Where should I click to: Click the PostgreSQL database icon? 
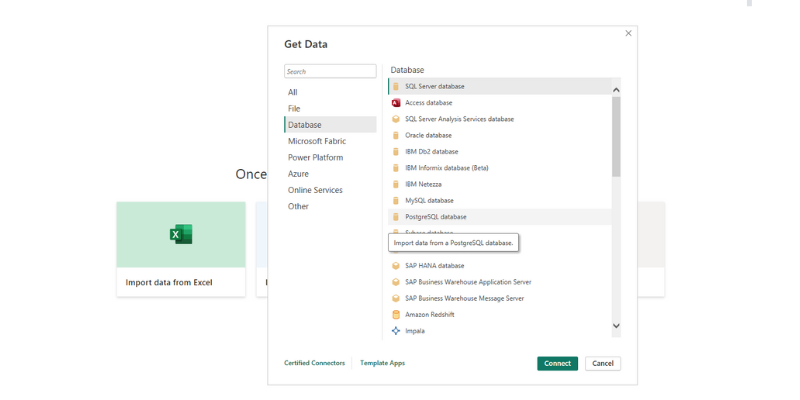pyautogui.click(x=395, y=217)
